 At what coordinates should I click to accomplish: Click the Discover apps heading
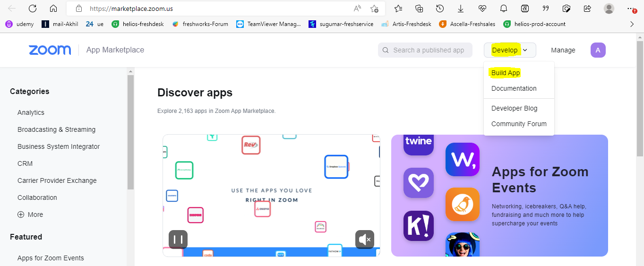pyautogui.click(x=195, y=93)
